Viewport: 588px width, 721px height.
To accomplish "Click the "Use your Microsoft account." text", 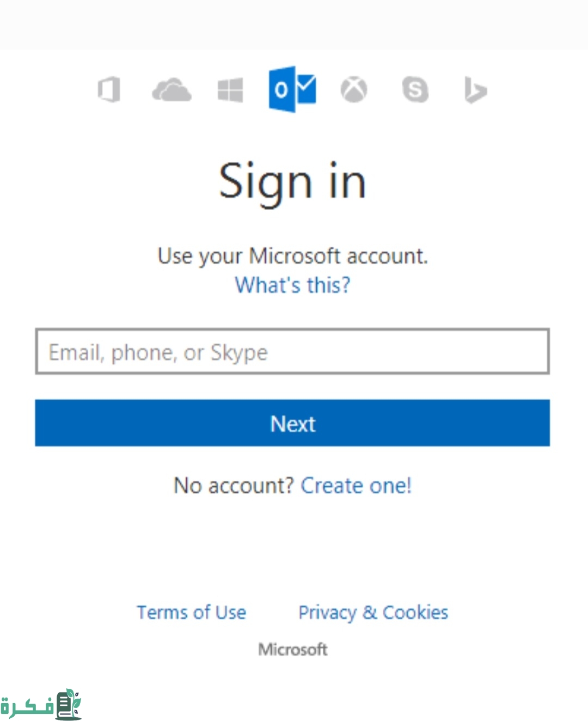I will pos(292,256).
